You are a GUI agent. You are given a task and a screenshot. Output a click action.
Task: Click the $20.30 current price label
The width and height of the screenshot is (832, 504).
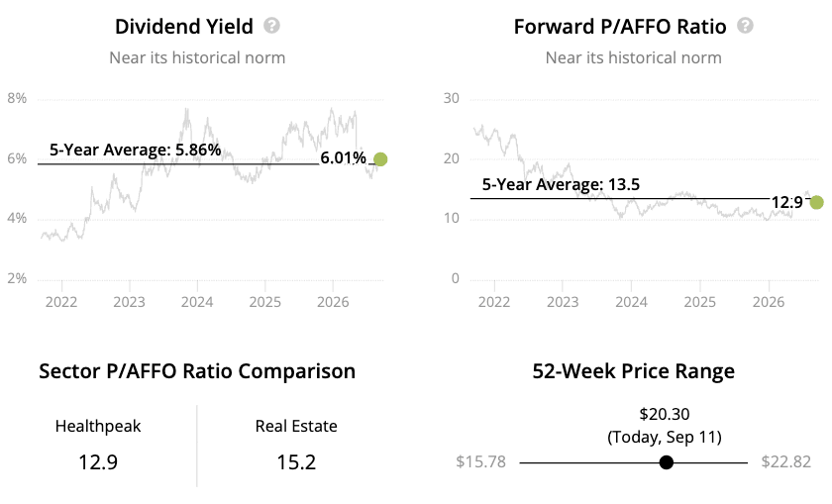click(665, 414)
